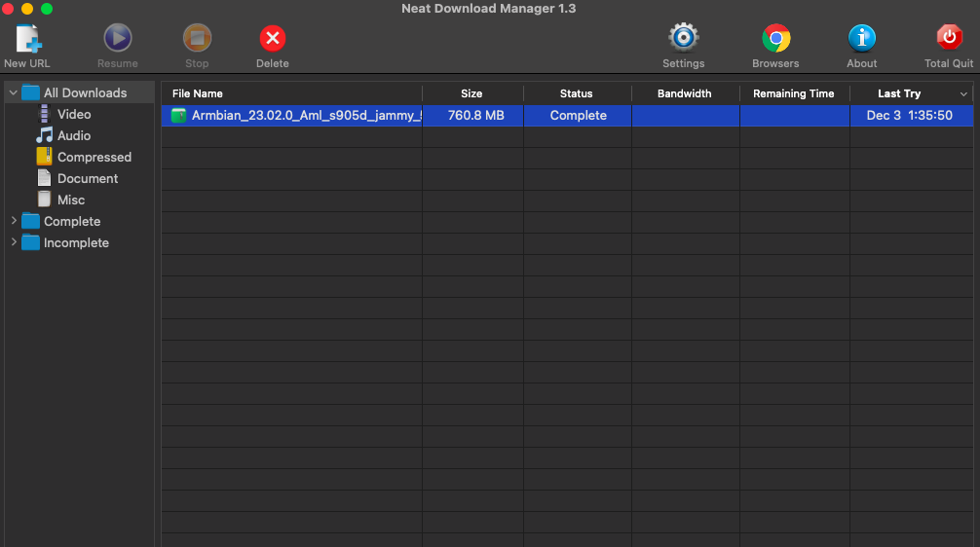
Task: Minimize window with the yellow button
Action: 27,9
